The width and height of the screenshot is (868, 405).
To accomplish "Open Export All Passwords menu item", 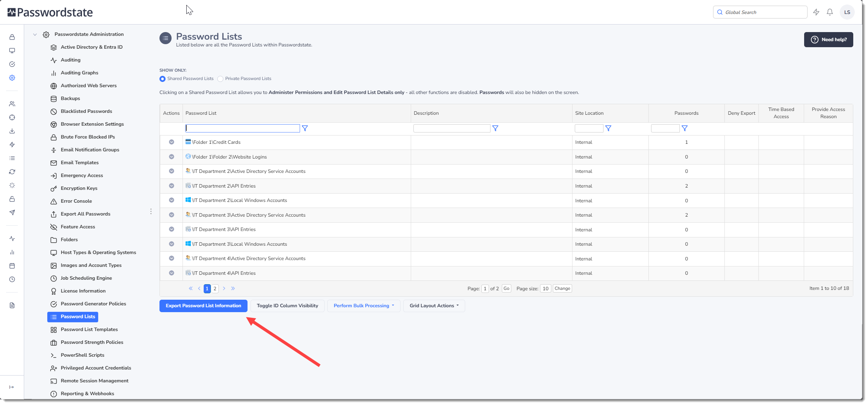I will pyautogui.click(x=85, y=214).
